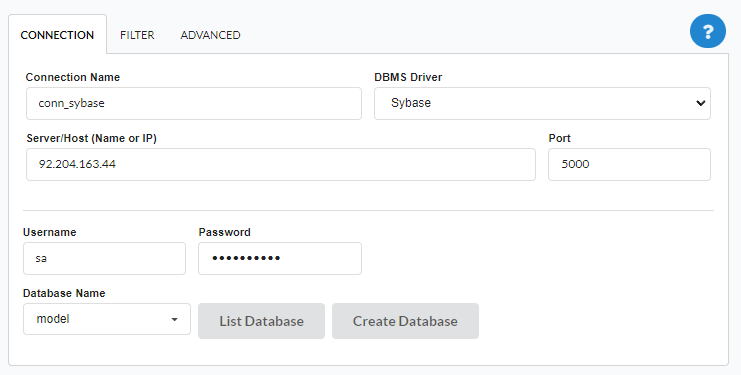Click the Server/Host field with 92.204.163.44

(281, 164)
